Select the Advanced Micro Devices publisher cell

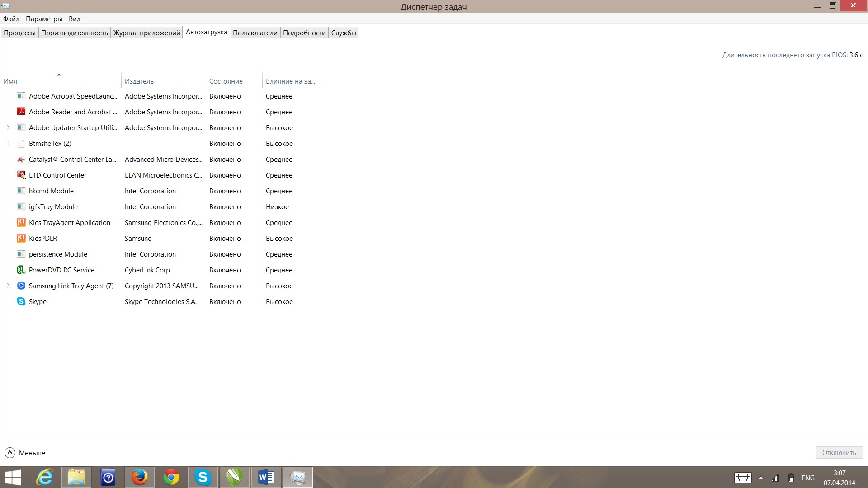pos(164,159)
